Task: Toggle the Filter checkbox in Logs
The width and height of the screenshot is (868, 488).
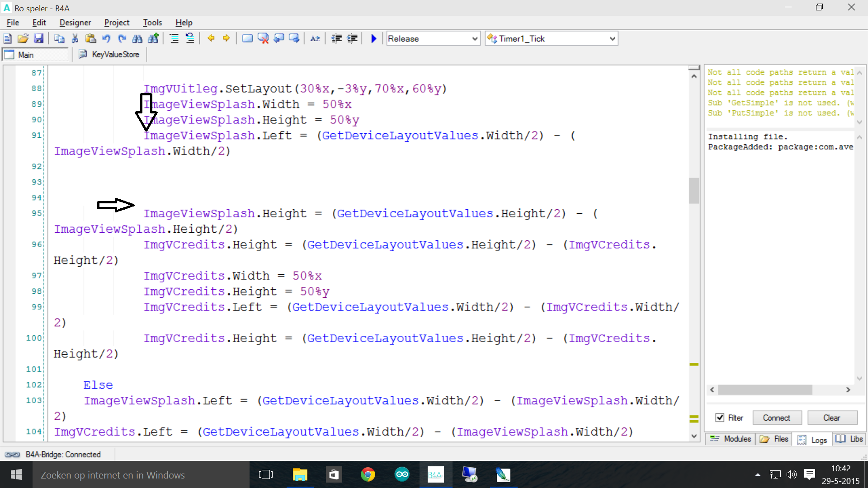Action: click(720, 418)
